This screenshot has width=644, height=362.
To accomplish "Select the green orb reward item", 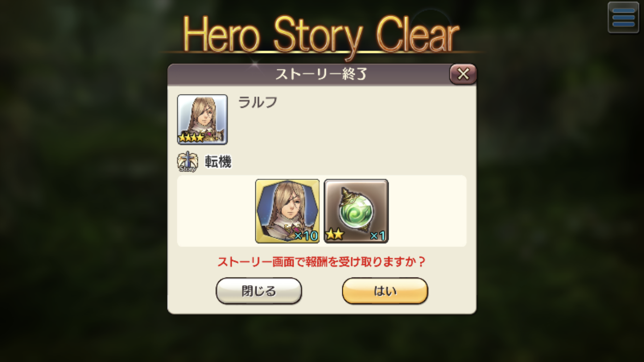I will coord(356,211).
